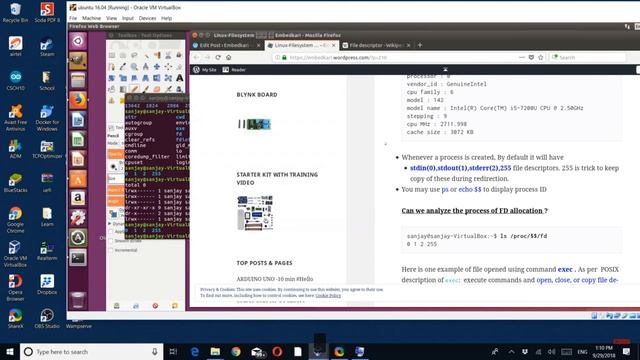Viewport: 640px width, 360px height.
Task: Click the Firefox search box
Action: 588,58
